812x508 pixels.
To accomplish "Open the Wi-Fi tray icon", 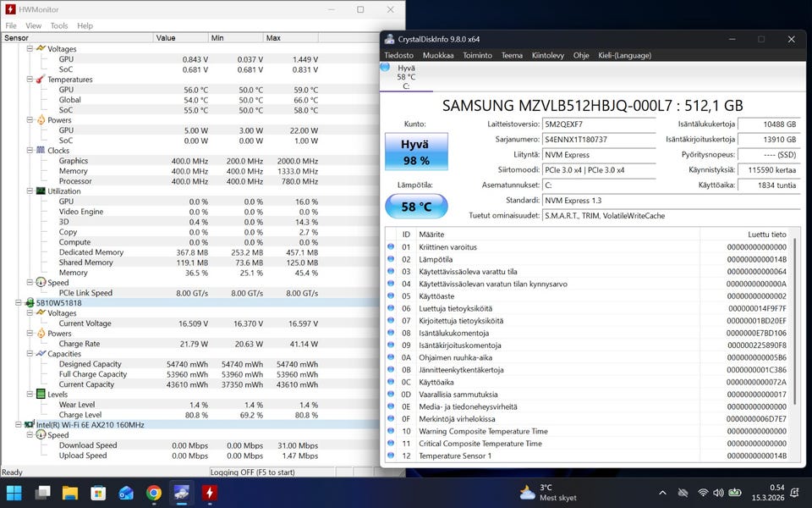I will coord(703,493).
